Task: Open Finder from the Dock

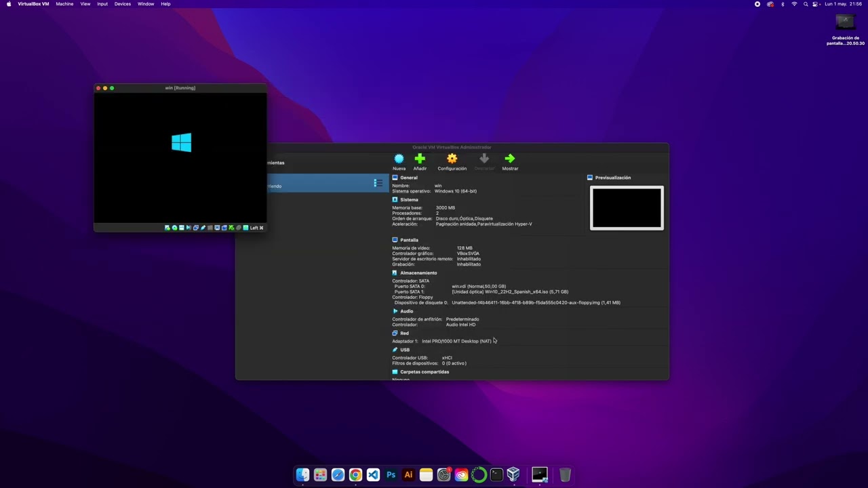Action: 302,474
